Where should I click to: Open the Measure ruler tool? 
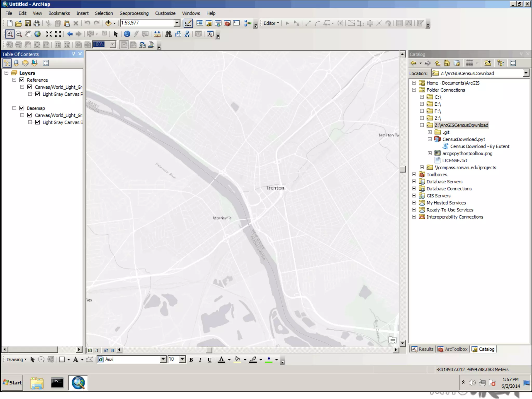click(x=157, y=34)
